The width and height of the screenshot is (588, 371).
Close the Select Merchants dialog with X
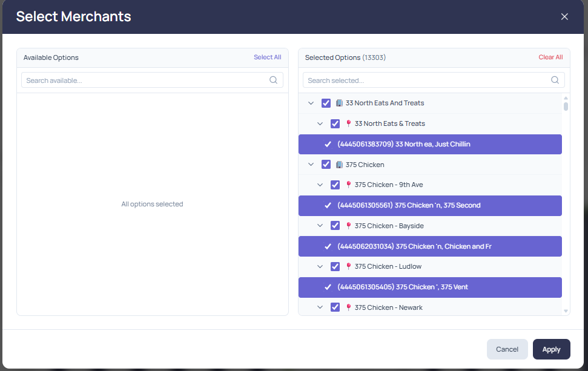click(564, 16)
